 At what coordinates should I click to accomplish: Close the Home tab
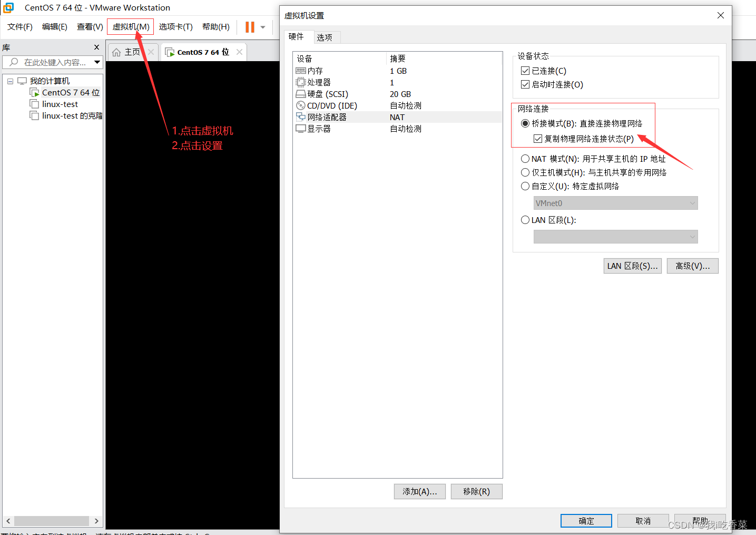[151, 52]
